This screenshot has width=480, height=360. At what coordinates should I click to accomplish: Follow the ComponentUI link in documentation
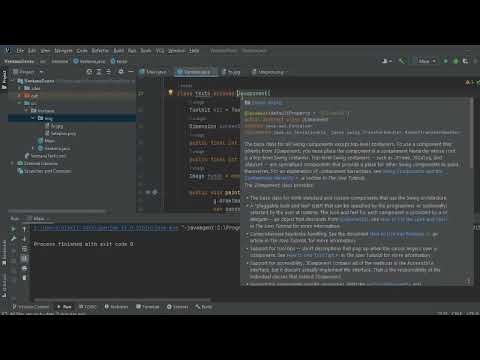[354, 219]
